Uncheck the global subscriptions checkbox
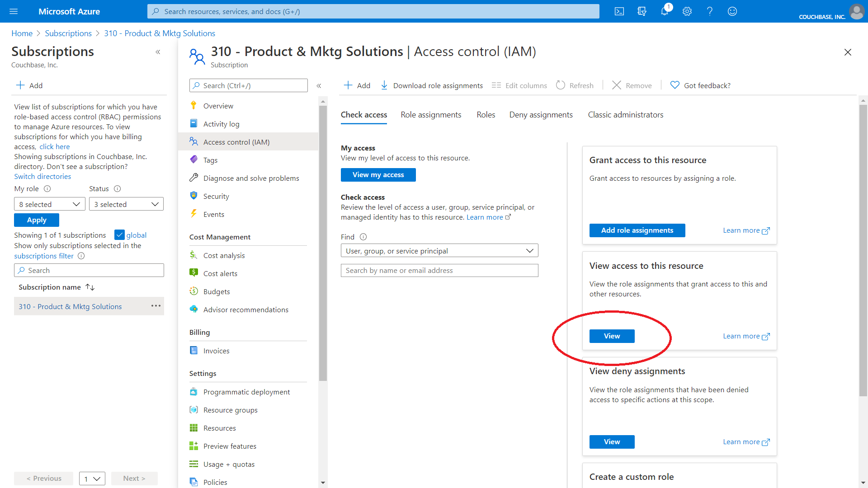The image size is (868, 488). [x=120, y=235]
